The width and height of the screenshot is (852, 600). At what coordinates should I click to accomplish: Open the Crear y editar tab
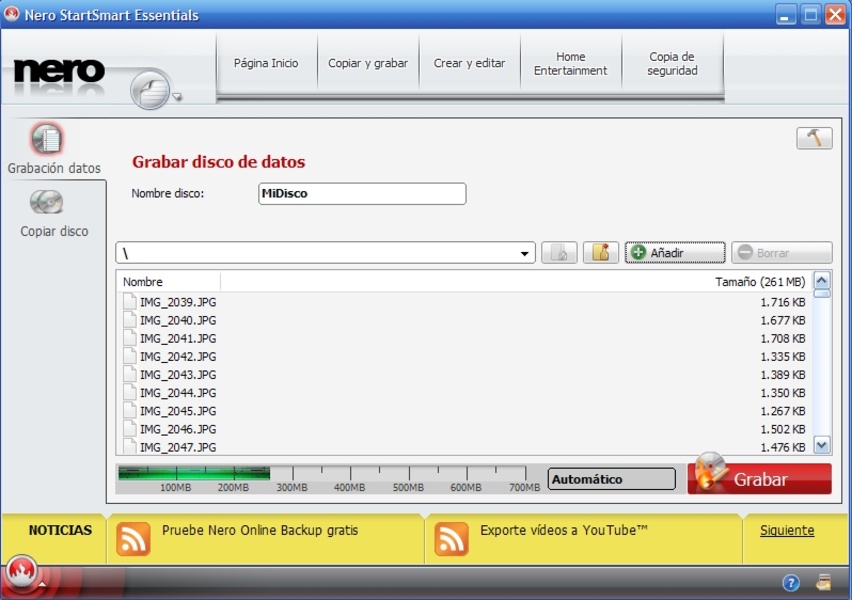[469, 63]
